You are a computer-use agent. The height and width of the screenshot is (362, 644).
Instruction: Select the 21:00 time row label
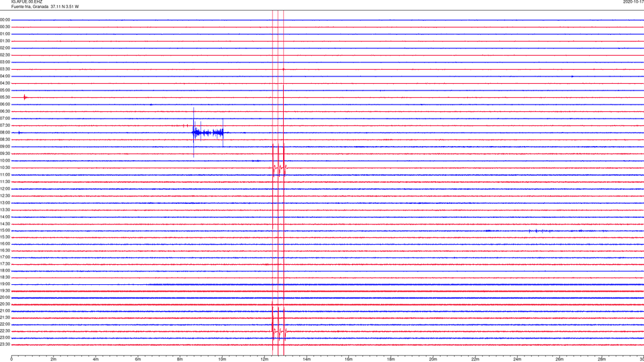point(5,311)
